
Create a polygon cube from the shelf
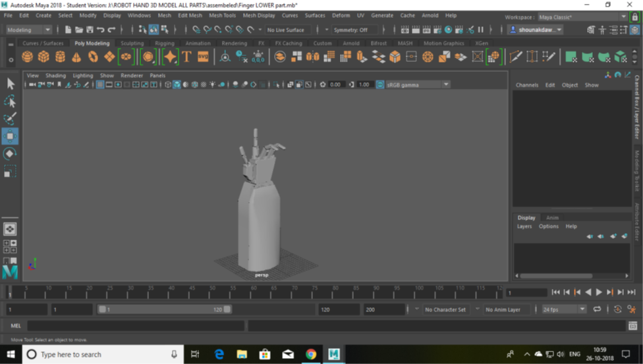coord(43,57)
